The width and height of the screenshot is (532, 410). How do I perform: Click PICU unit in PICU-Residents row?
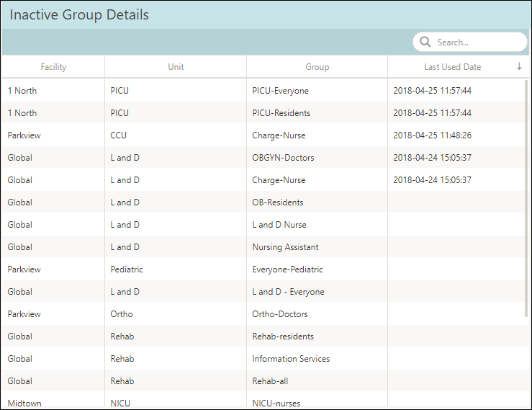click(120, 113)
